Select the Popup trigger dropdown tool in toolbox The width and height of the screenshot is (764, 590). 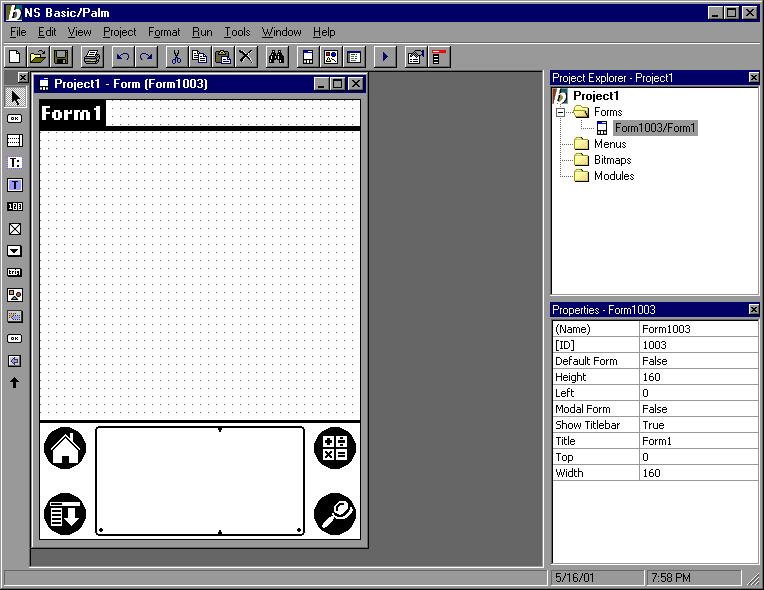[x=15, y=251]
